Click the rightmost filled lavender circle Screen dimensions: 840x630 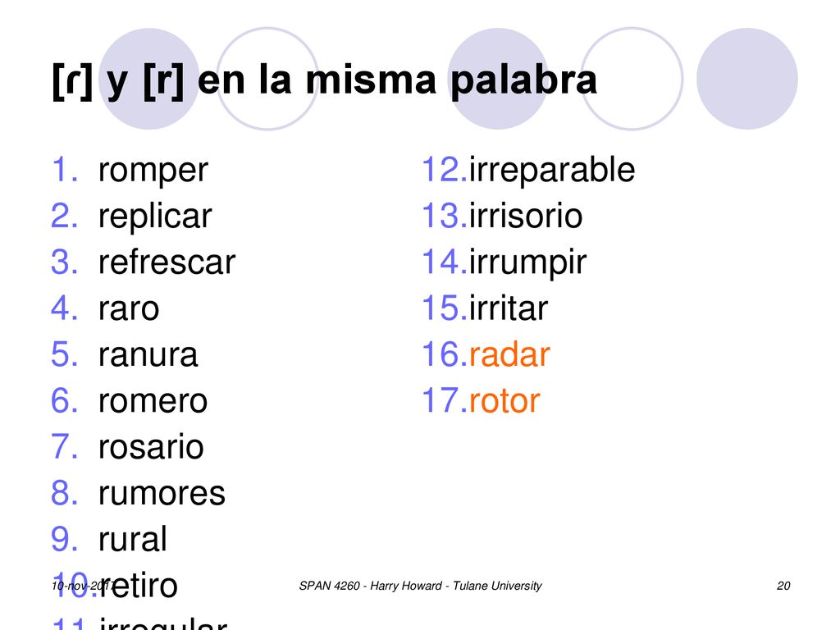point(747,79)
